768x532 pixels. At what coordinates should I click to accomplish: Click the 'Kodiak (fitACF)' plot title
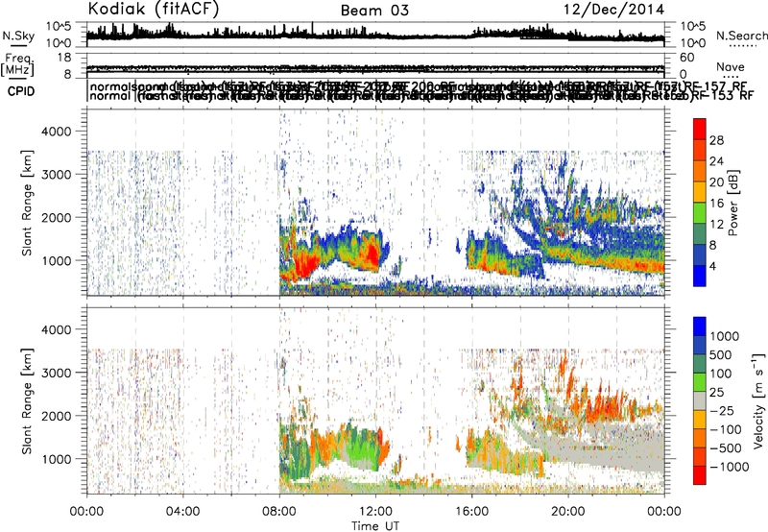click(x=154, y=9)
